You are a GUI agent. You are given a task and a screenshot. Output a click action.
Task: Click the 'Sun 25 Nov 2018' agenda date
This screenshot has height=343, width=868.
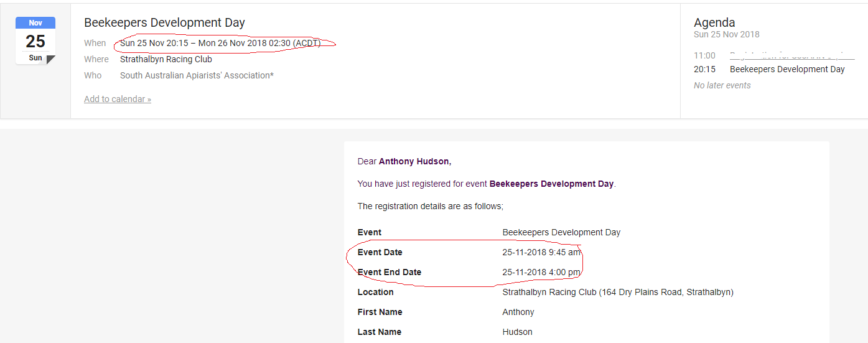(726, 34)
